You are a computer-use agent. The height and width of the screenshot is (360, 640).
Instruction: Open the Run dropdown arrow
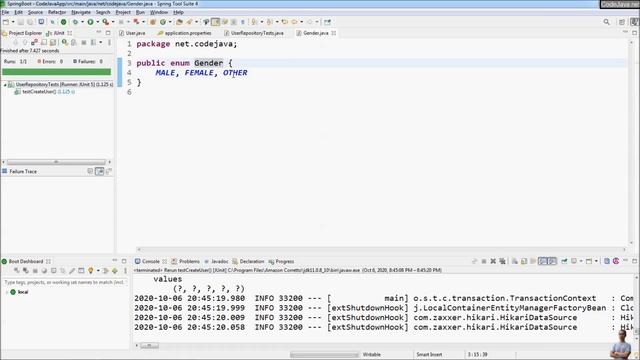coord(97,22)
